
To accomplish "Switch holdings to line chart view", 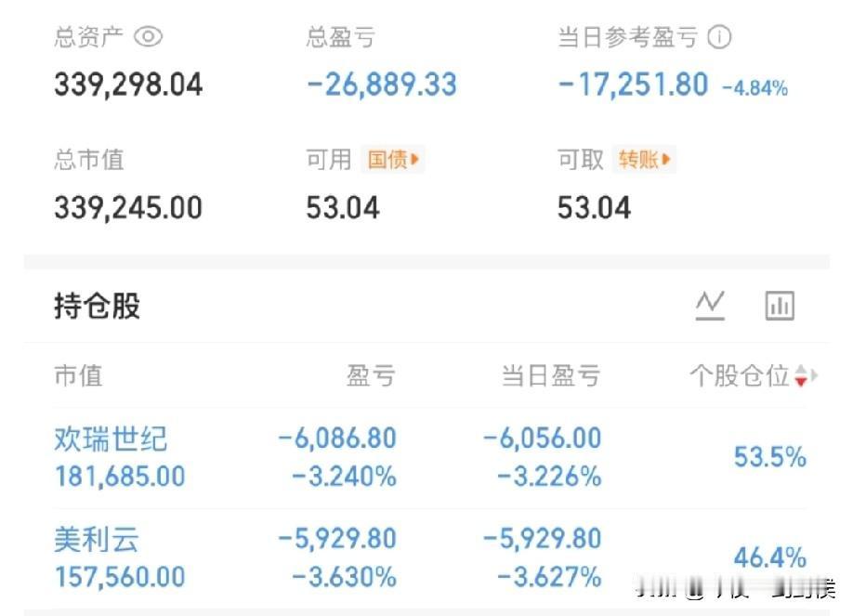I will coord(711,305).
